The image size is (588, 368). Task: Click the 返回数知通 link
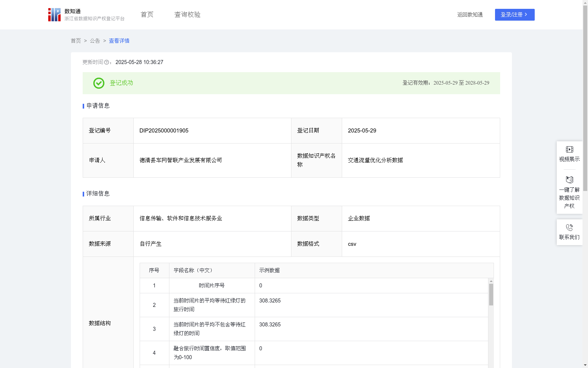[x=470, y=15]
